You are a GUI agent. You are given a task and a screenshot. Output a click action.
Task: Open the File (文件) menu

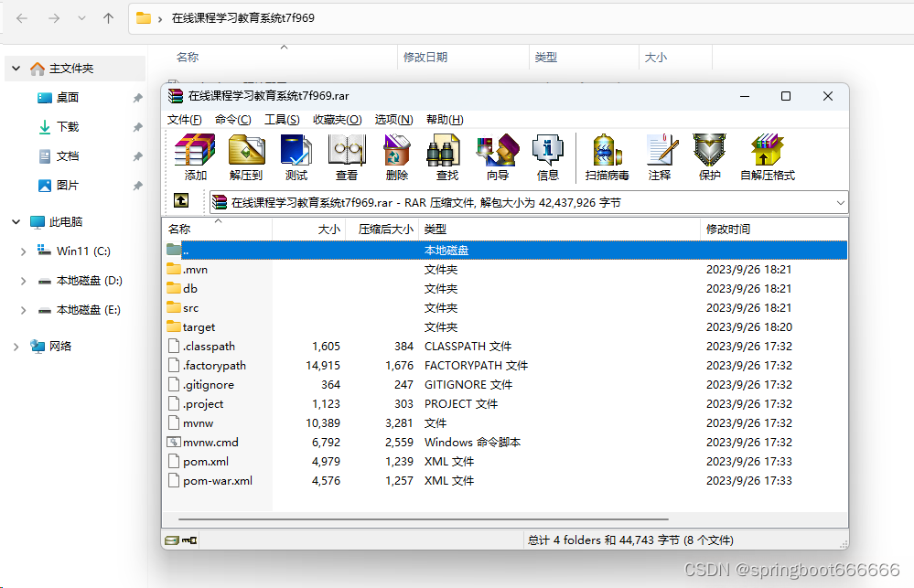[184, 120]
